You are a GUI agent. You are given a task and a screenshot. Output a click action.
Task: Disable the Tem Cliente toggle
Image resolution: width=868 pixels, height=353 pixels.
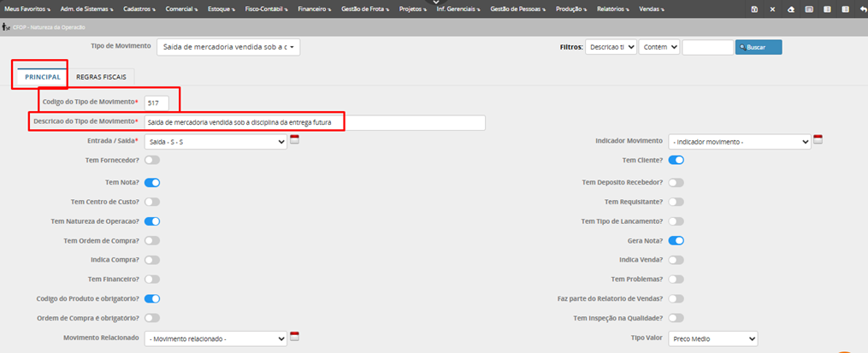tap(676, 160)
